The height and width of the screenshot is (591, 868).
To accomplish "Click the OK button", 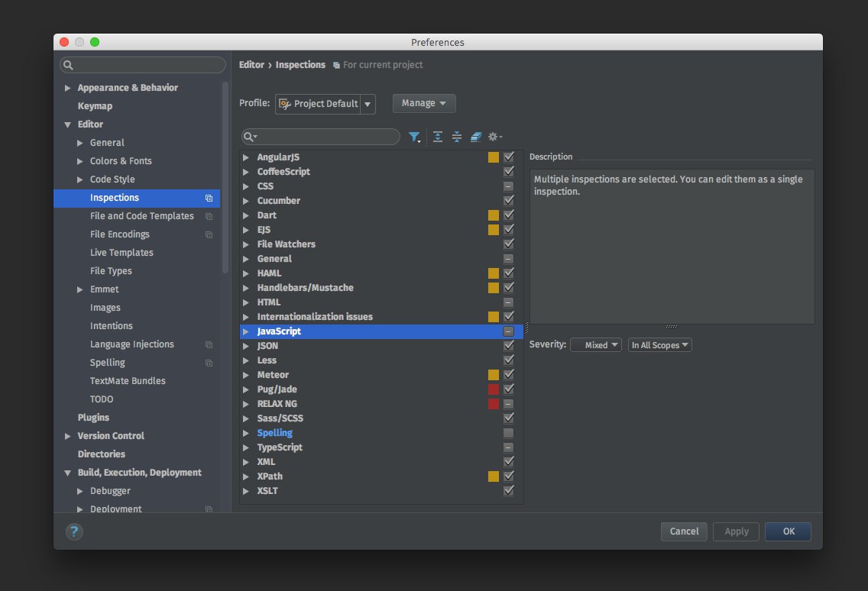I will click(x=789, y=531).
